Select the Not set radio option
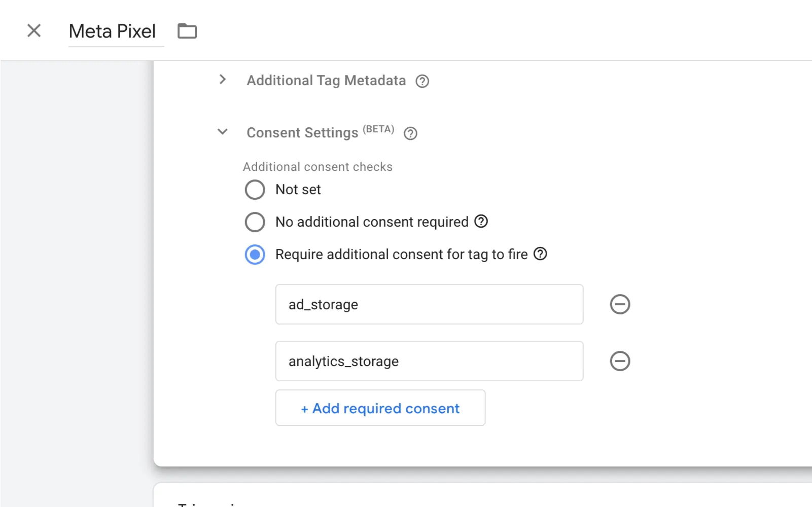The width and height of the screenshot is (812, 507). coord(255,190)
